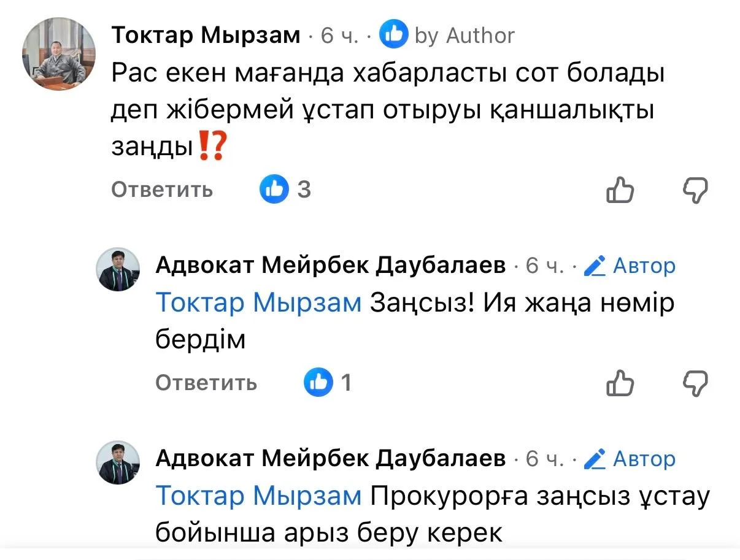Click the blue liked-by-author badge icon
The image size is (740, 560).
(394, 36)
